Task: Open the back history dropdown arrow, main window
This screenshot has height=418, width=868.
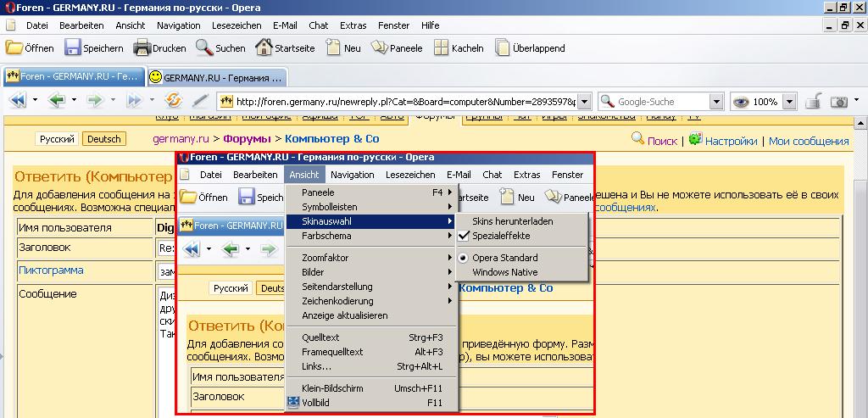Action: tap(74, 100)
